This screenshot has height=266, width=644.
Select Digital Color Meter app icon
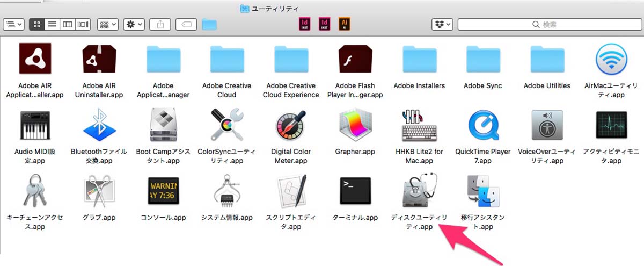click(291, 126)
